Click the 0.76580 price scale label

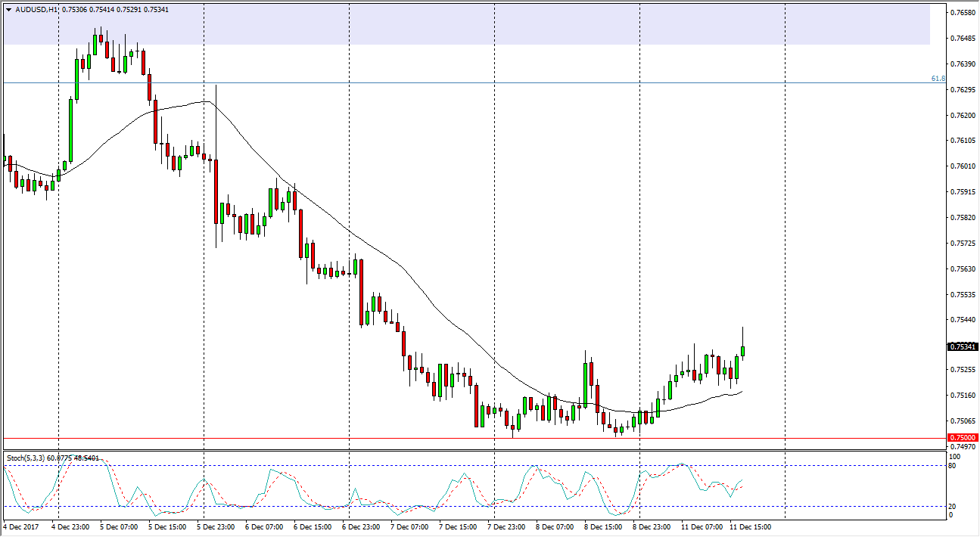963,13
